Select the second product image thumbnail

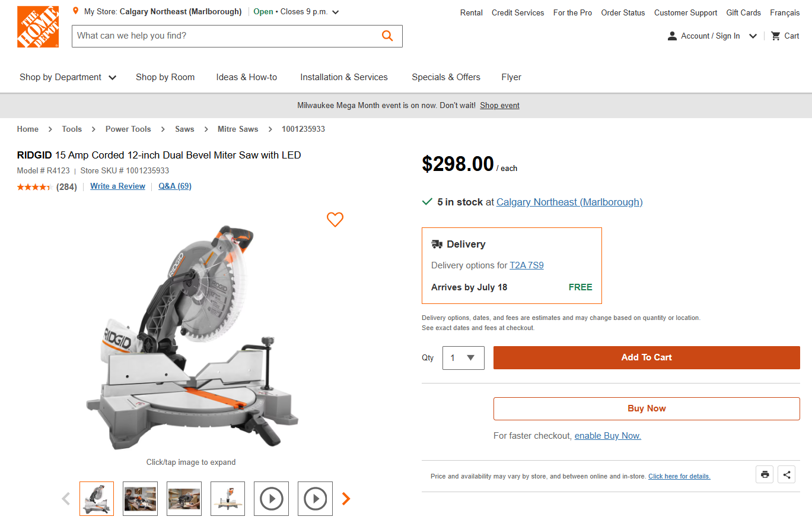(141, 499)
